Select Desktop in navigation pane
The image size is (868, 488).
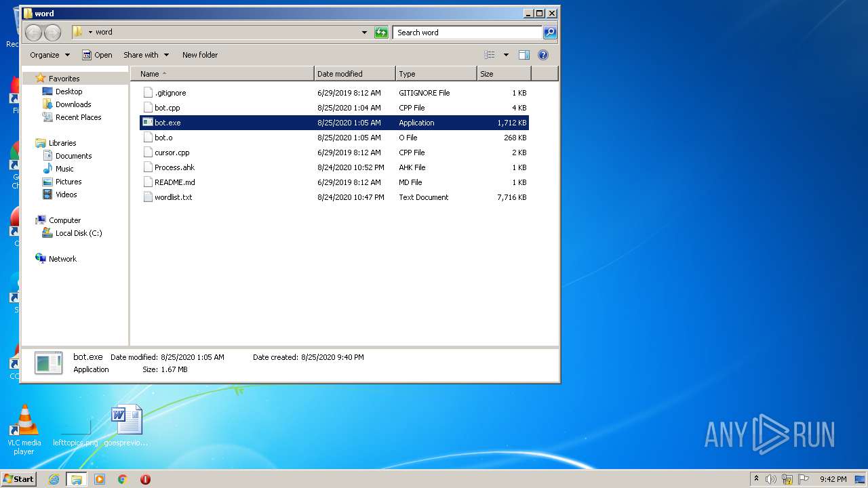(68, 91)
